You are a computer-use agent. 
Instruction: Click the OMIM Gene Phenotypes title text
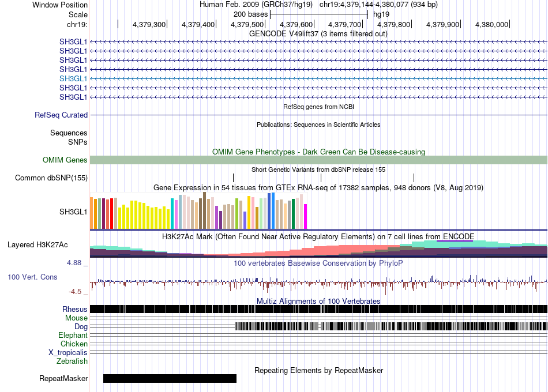(318, 152)
